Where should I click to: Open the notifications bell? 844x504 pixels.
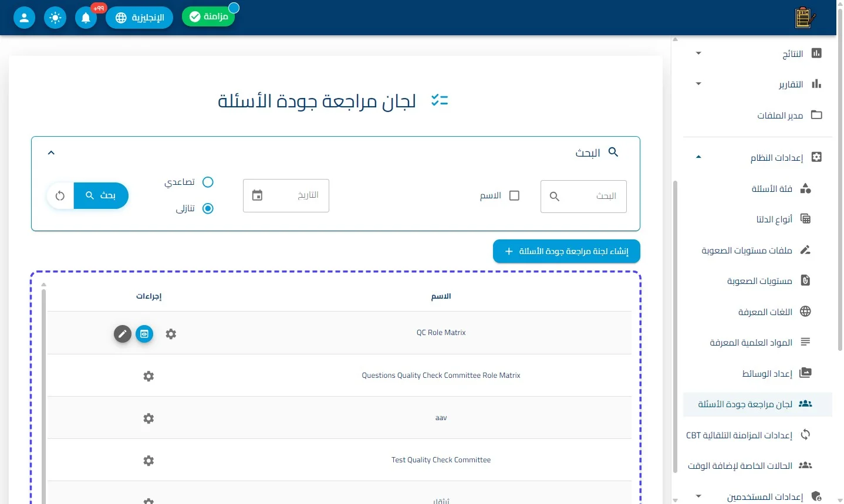(86, 18)
